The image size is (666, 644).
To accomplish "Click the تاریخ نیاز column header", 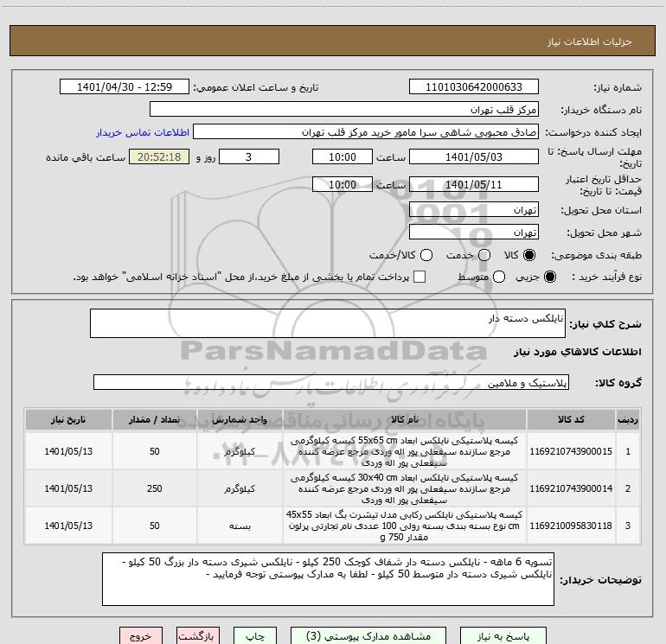I will click(x=68, y=420).
